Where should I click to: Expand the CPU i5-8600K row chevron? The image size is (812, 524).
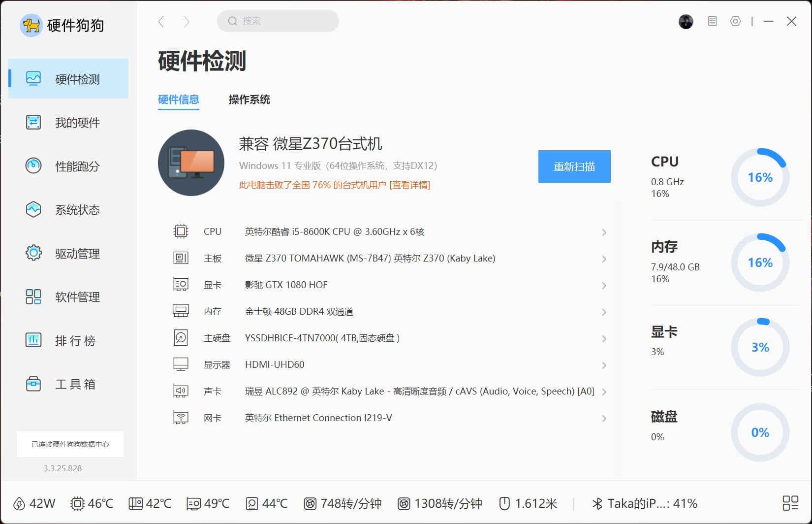pyautogui.click(x=604, y=232)
